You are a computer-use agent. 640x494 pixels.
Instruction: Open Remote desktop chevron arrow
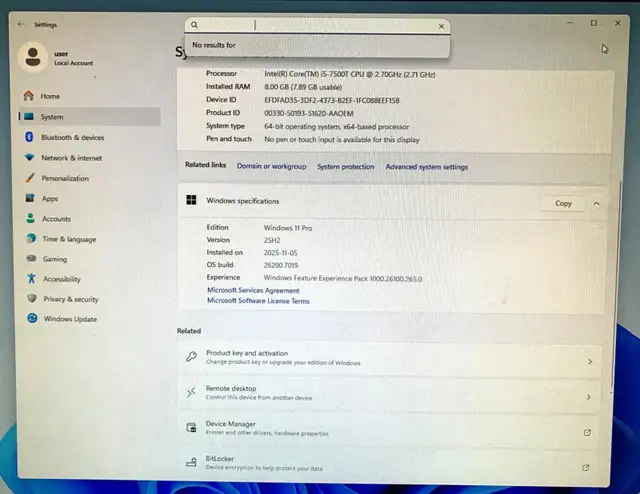[589, 397]
